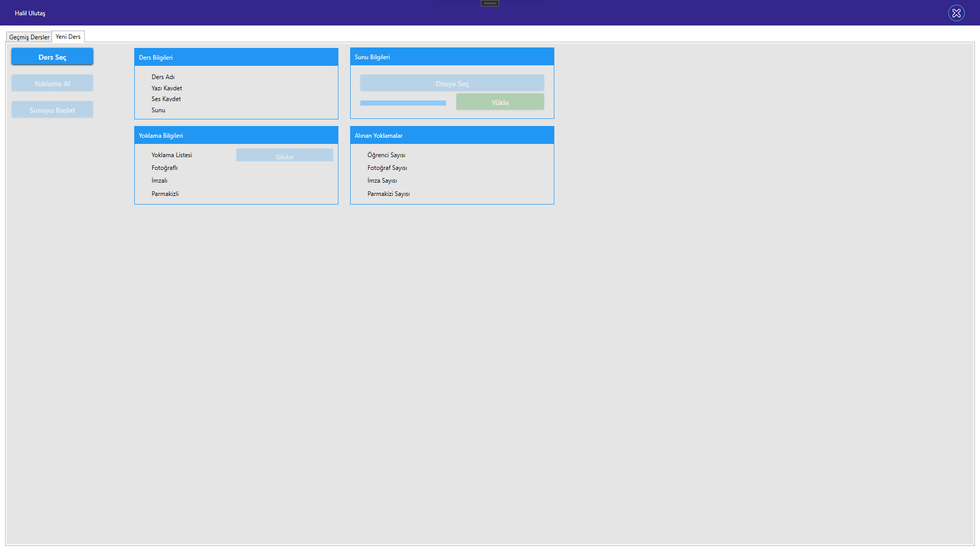The width and height of the screenshot is (980, 551).
Task: Click the Sunu Bilgileri panel header
Action: point(452,57)
